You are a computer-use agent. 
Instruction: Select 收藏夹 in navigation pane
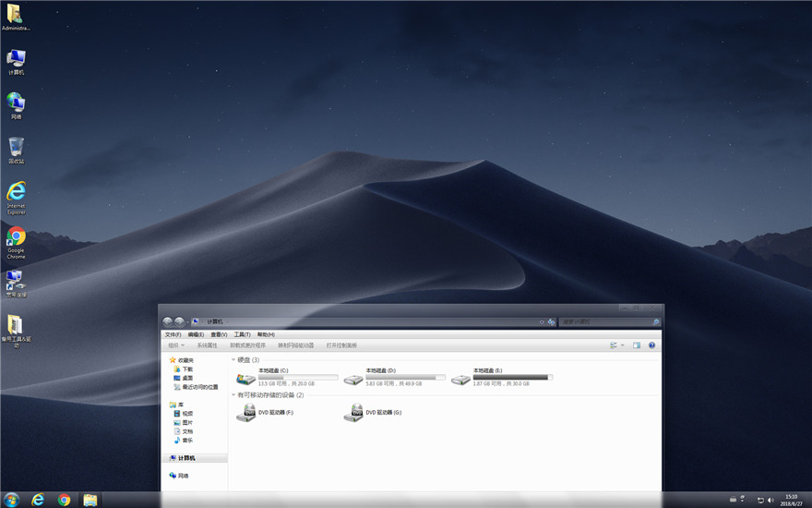[181, 360]
